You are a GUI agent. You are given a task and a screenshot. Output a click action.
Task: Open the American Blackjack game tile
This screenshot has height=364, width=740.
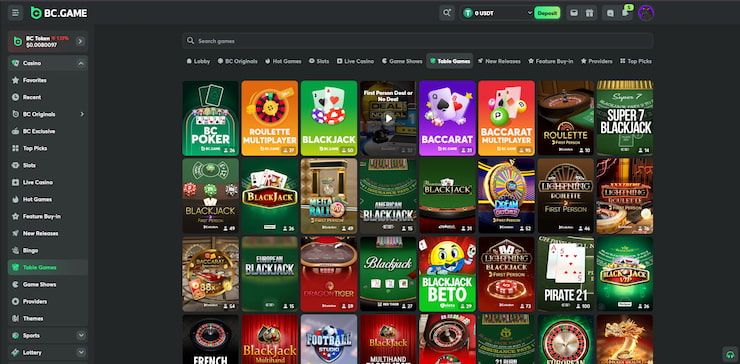[x=388, y=196]
